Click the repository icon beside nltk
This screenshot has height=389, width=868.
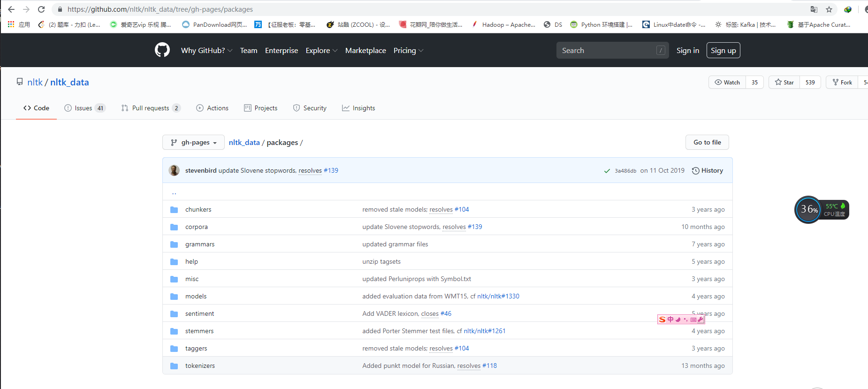click(x=20, y=82)
